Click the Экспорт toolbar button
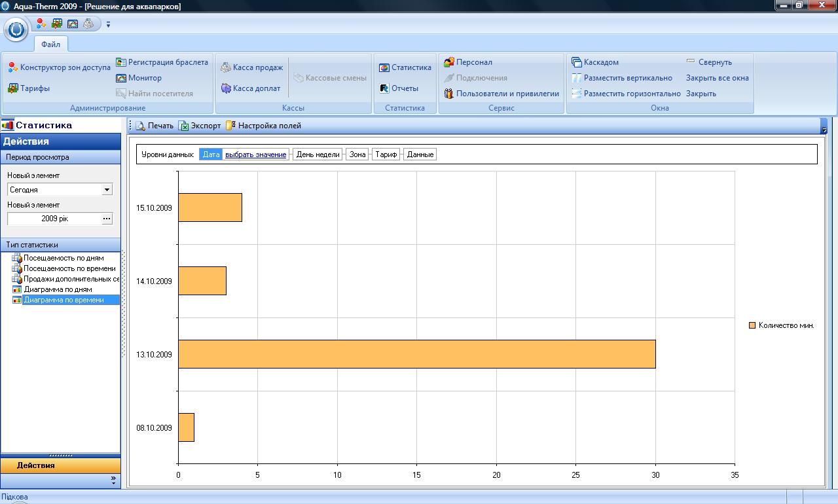 pos(200,126)
